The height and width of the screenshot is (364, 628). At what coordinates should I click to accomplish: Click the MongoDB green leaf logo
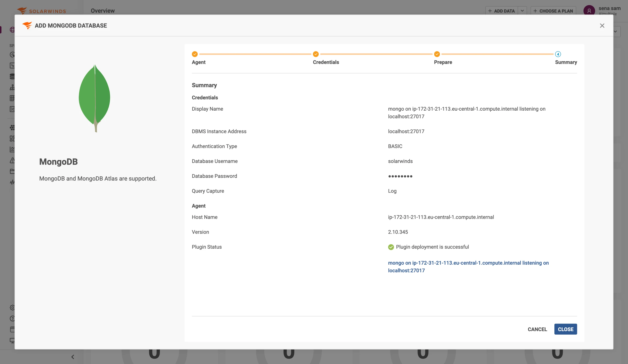point(94,98)
